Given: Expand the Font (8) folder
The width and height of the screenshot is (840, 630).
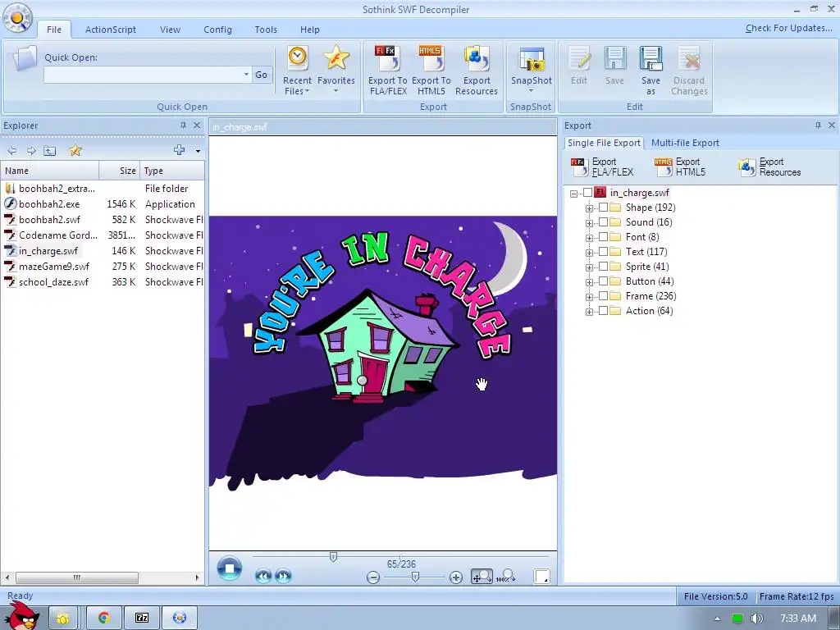Looking at the screenshot, I should tap(589, 238).
